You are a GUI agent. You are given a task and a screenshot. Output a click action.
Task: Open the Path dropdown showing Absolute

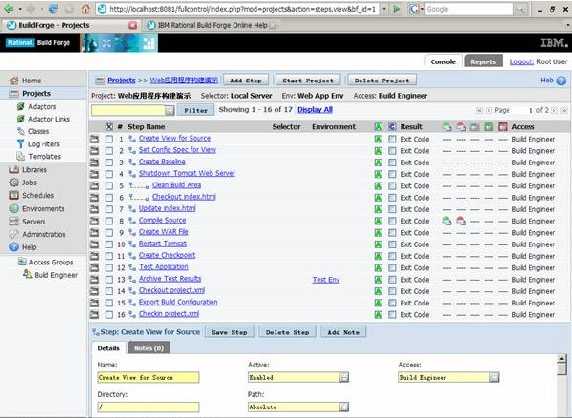(344, 407)
